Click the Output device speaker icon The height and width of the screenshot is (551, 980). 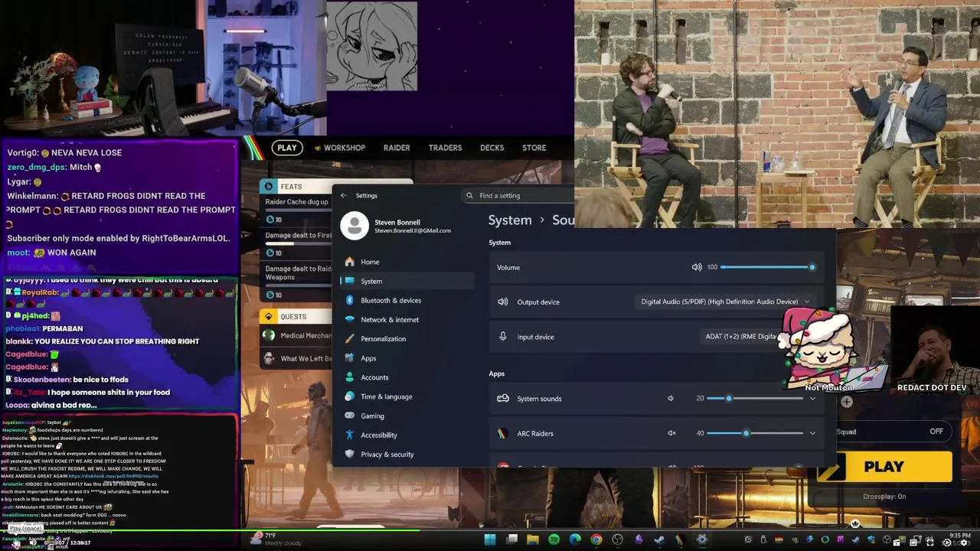[x=503, y=302]
